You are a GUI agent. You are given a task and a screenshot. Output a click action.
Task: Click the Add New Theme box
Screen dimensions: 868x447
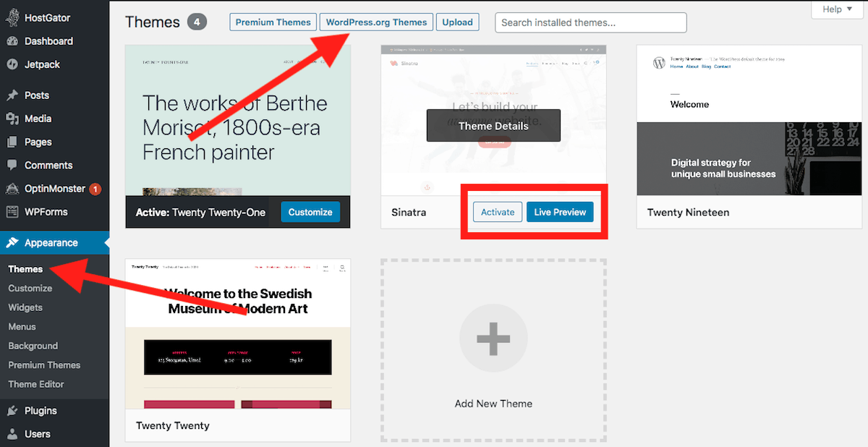pos(493,337)
